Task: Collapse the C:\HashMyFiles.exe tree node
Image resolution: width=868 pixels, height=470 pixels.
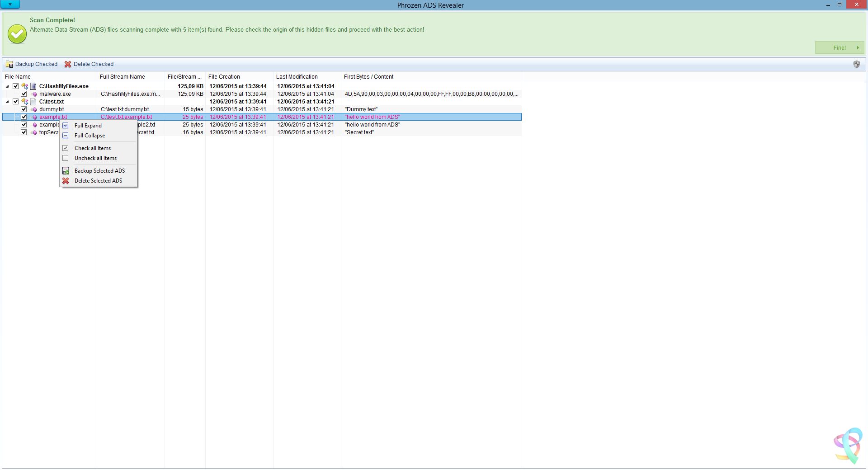Action: click(7, 86)
